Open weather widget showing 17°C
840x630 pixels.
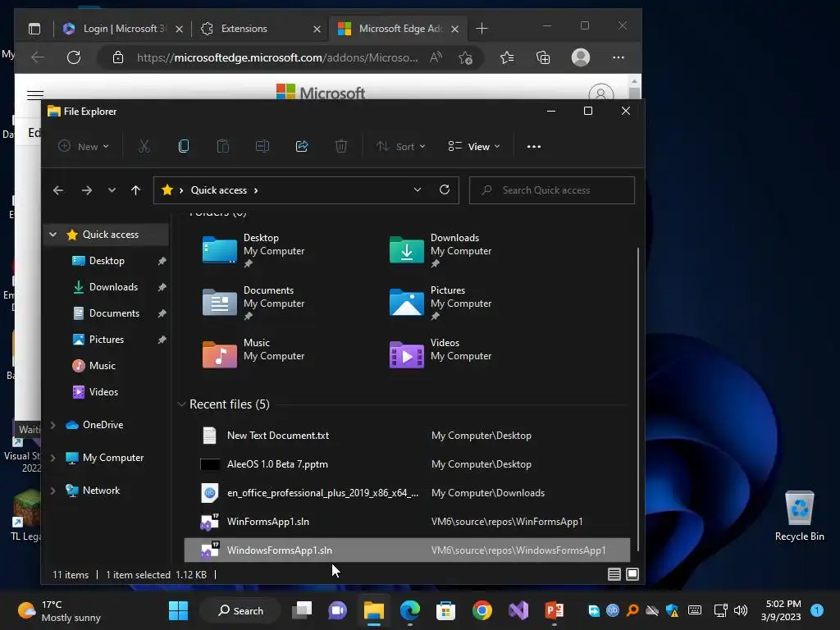pos(59,610)
